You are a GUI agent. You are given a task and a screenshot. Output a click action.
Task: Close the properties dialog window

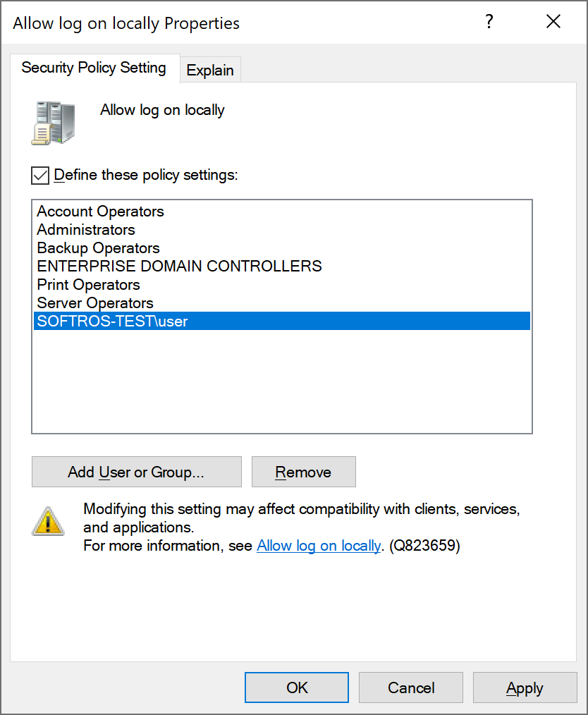[x=553, y=21]
